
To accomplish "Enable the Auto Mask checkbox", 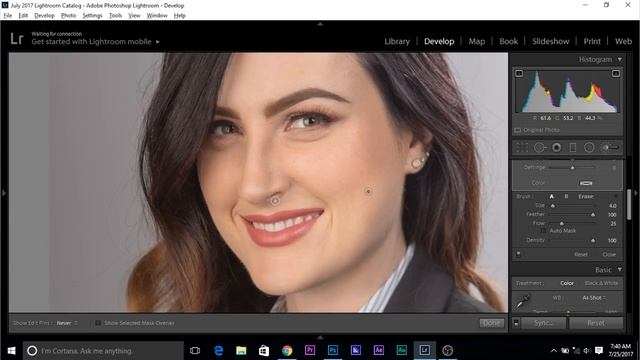I will coord(543,231).
